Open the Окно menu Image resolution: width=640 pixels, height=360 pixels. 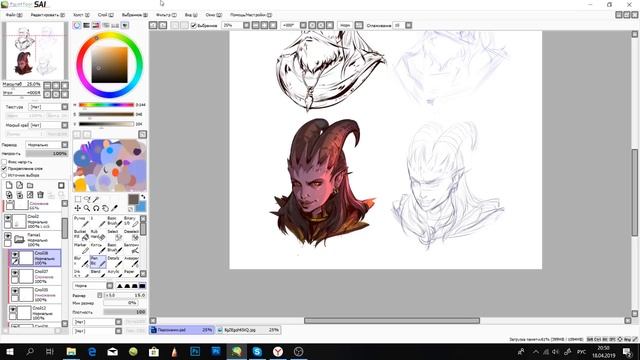point(213,15)
